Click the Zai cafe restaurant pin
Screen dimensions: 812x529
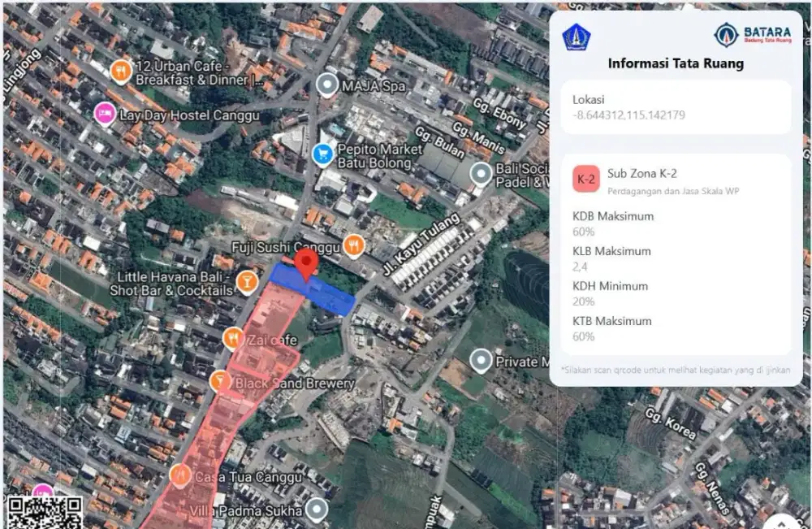pyautogui.click(x=233, y=339)
